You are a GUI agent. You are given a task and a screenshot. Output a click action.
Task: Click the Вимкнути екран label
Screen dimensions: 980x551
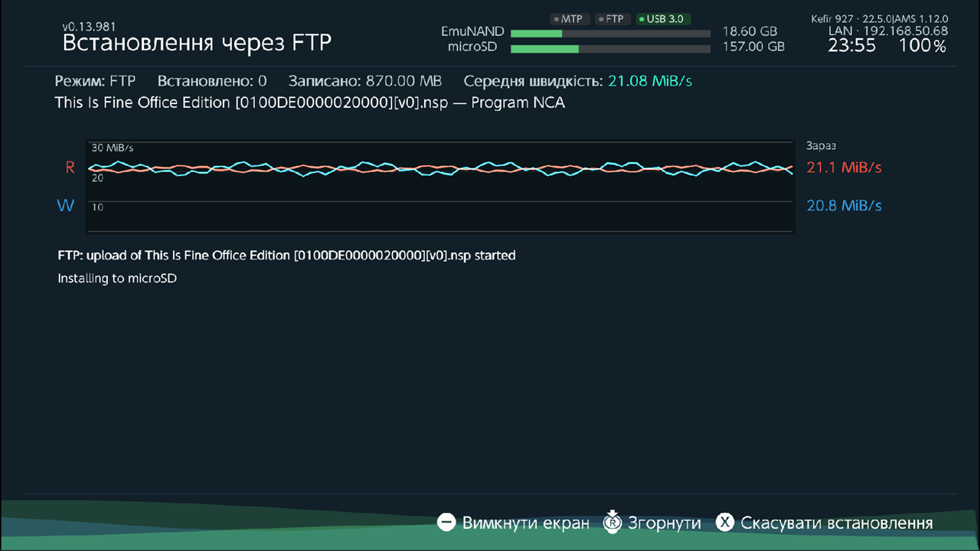tap(526, 523)
